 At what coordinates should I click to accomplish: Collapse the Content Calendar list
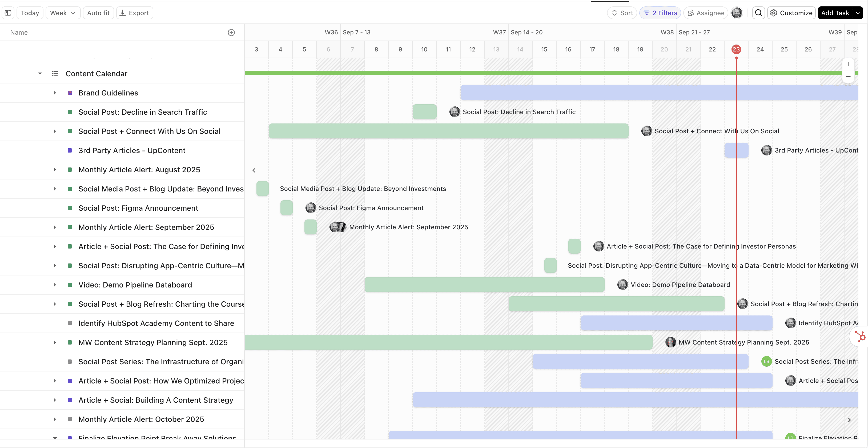(40, 74)
